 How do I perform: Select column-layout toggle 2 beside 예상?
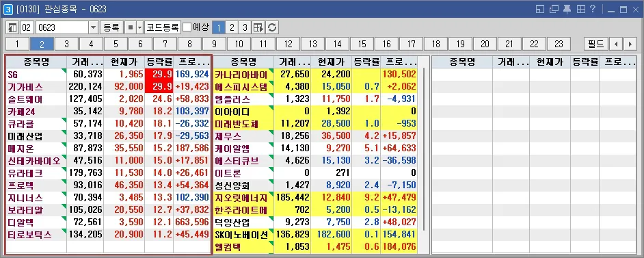tap(232, 28)
